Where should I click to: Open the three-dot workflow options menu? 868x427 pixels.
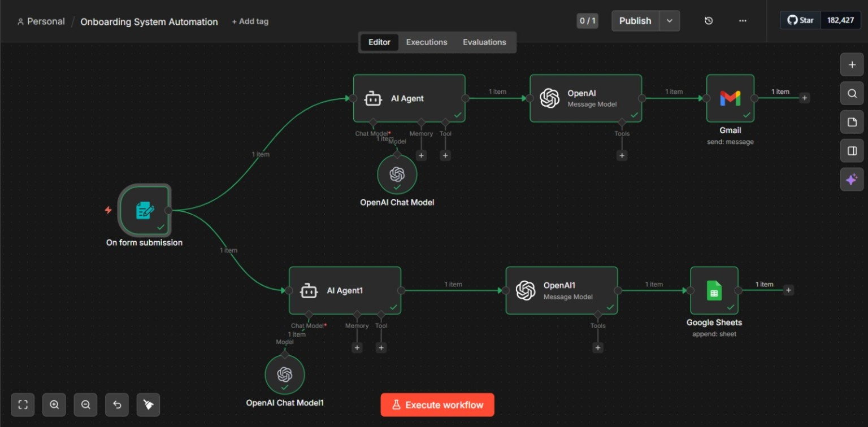coord(743,21)
